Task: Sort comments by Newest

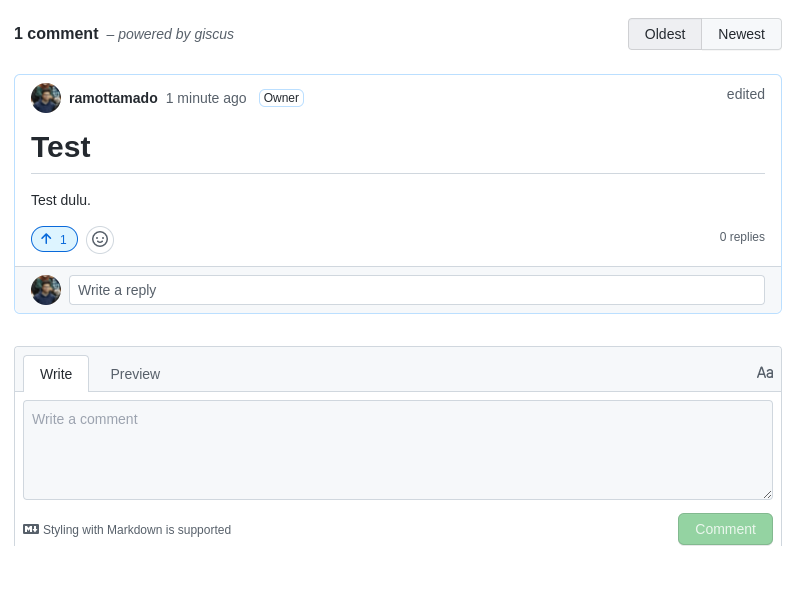Action: point(741,34)
